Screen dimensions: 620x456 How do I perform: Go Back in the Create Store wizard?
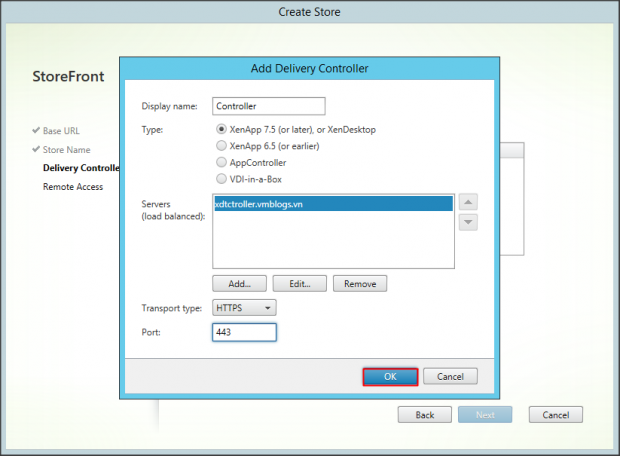[x=425, y=414]
